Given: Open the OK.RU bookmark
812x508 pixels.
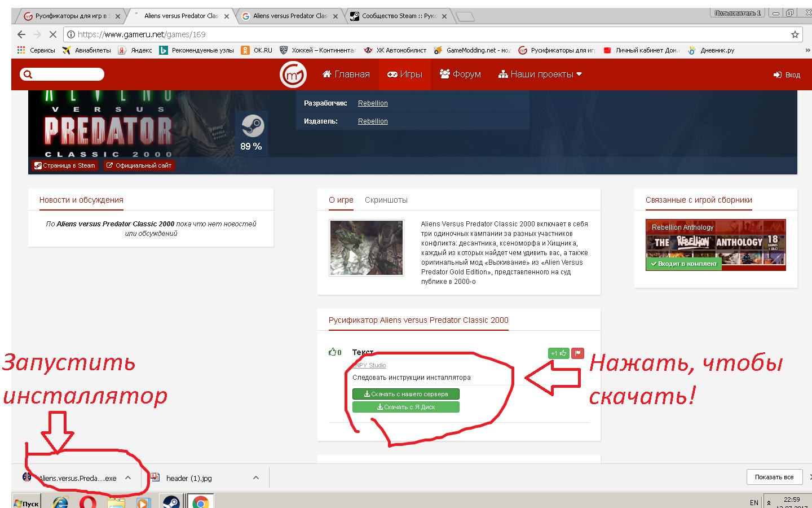Looking at the screenshot, I should point(257,50).
